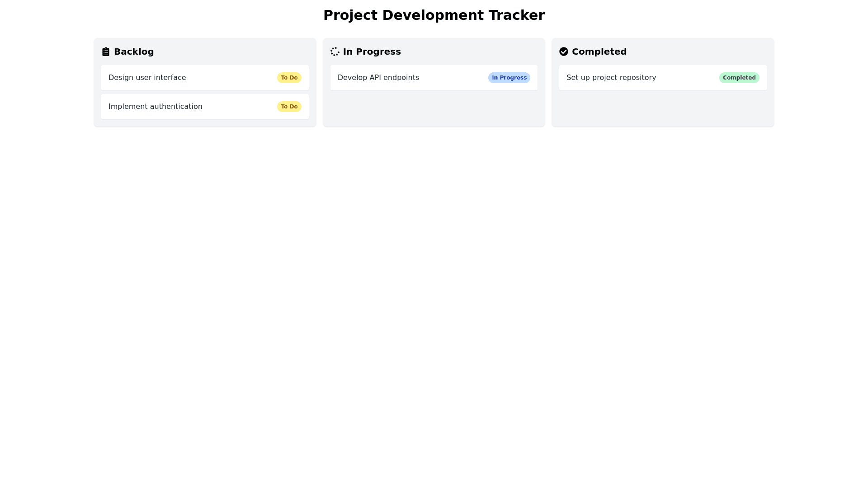Click the Project Development Tracker title
868x488 pixels.
pyautogui.click(x=434, y=15)
